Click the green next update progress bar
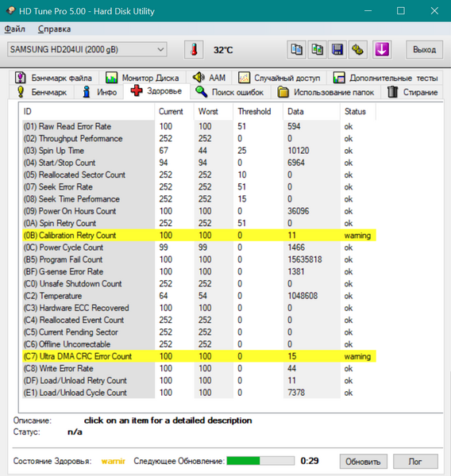 tap(260, 460)
